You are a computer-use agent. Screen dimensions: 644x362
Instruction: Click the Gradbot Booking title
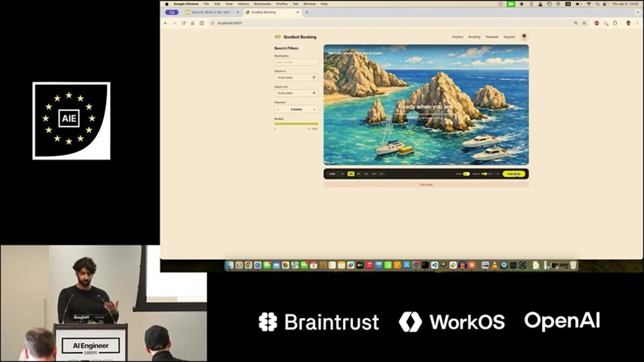300,37
